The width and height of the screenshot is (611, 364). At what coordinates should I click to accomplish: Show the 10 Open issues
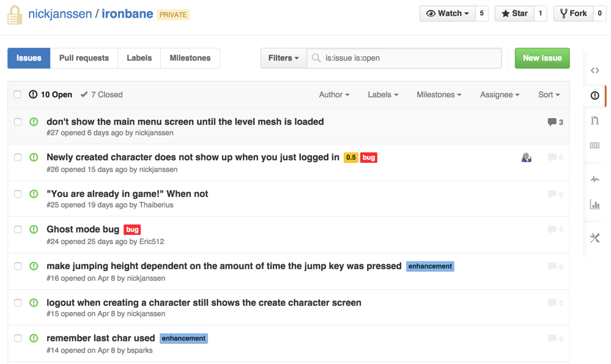51,95
